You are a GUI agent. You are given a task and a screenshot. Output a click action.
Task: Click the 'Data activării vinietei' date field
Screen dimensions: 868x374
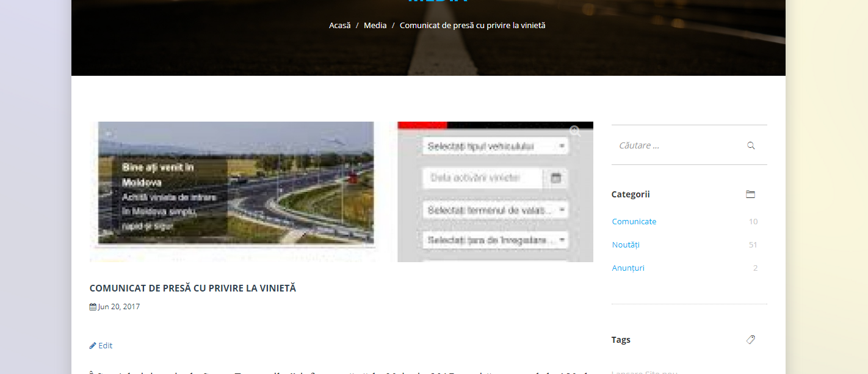(482, 178)
